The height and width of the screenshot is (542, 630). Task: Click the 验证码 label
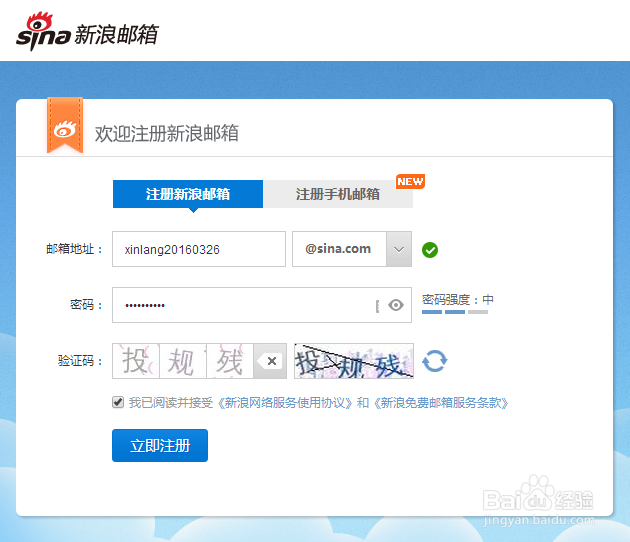(x=80, y=361)
